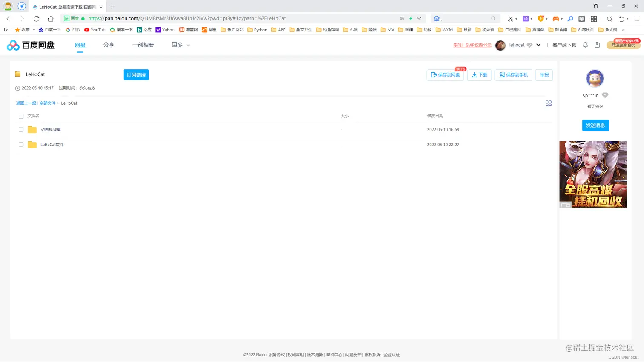This screenshot has width=644, height=362.
Task: Toggle the night mode sun icon
Action: click(x=609, y=19)
